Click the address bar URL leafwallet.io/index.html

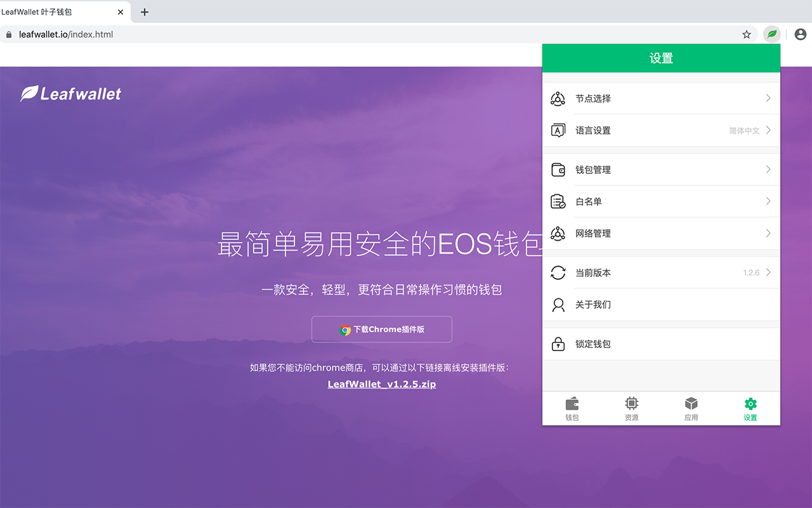click(66, 34)
